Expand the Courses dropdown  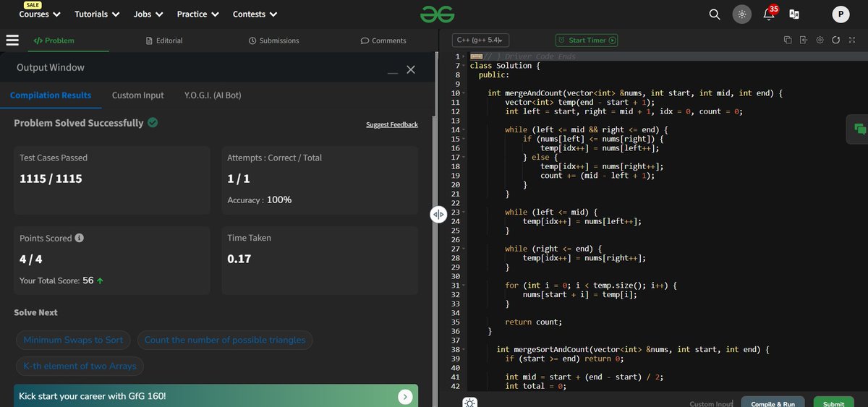(x=40, y=14)
